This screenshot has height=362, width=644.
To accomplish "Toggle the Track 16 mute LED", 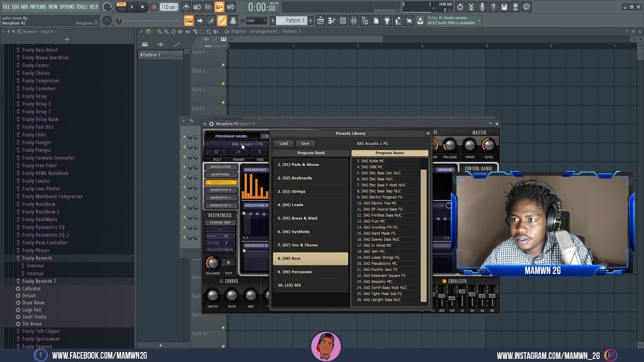I will 223,346.
